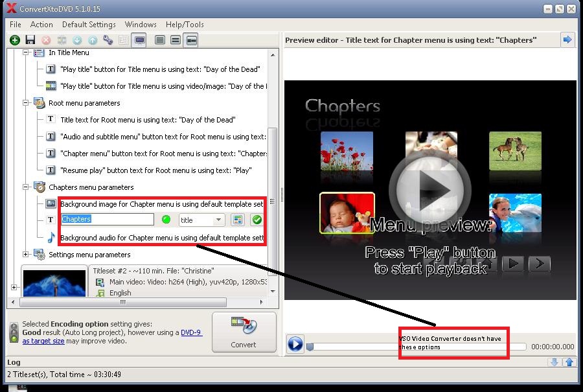Toggle the preview monitor toolbar button
583x392 pixels.
coord(139,40)
